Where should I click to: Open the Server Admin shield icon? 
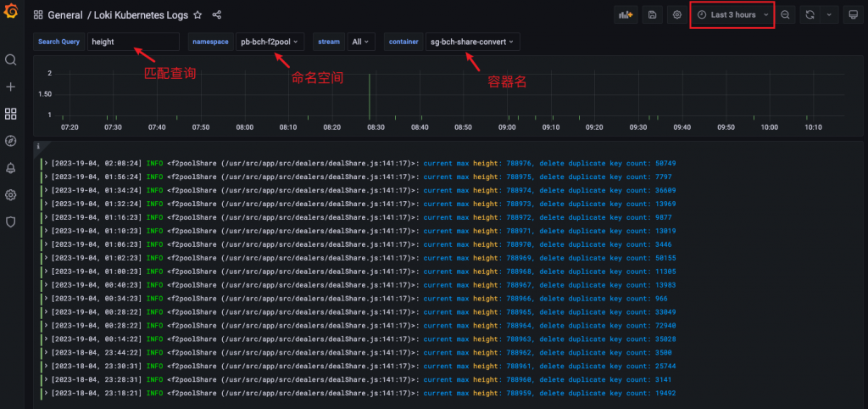(10, 222)
